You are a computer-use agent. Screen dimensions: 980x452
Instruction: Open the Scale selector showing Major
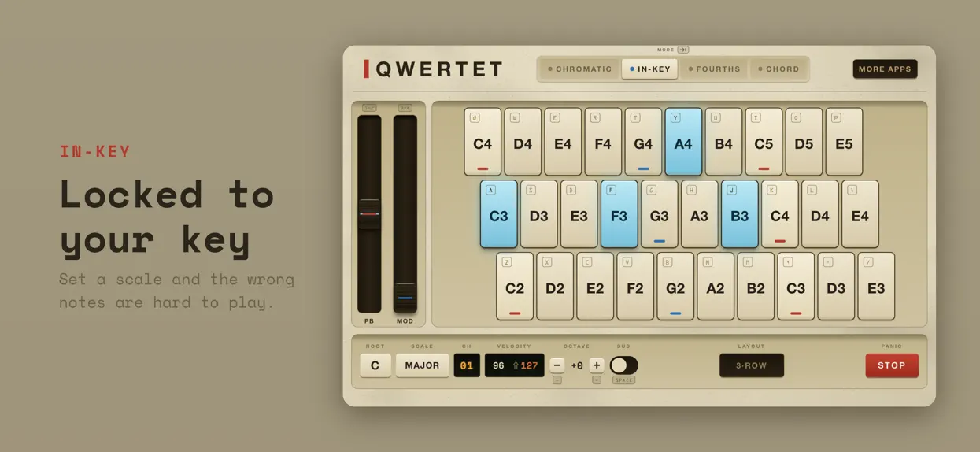pyautogui.click(x=422, y=365)
